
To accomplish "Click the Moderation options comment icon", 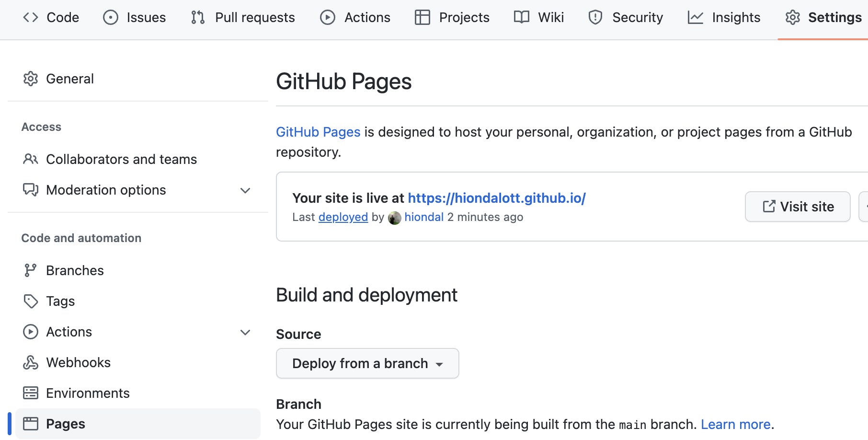I will [x=31, y=190].
